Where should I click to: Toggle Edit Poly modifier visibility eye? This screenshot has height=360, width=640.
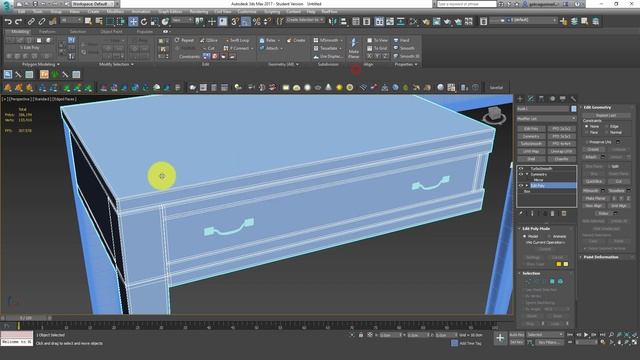[x=521, y=185]
